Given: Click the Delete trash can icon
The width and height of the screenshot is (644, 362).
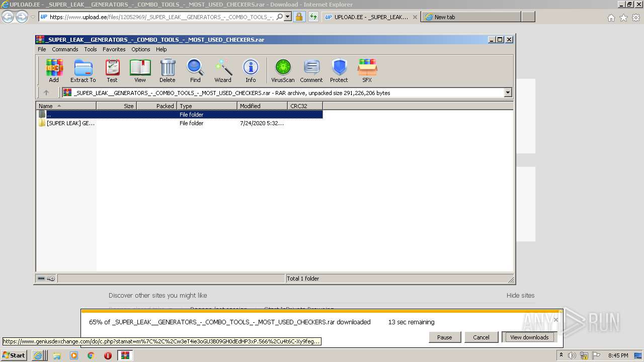Looking at the screenshot, I should [168, 70].
